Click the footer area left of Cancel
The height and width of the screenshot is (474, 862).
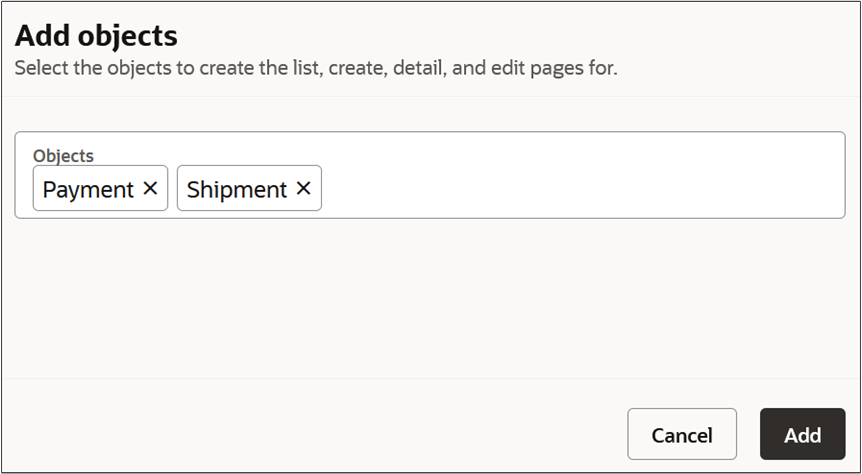pyautogui.click(x=300, y=435)
